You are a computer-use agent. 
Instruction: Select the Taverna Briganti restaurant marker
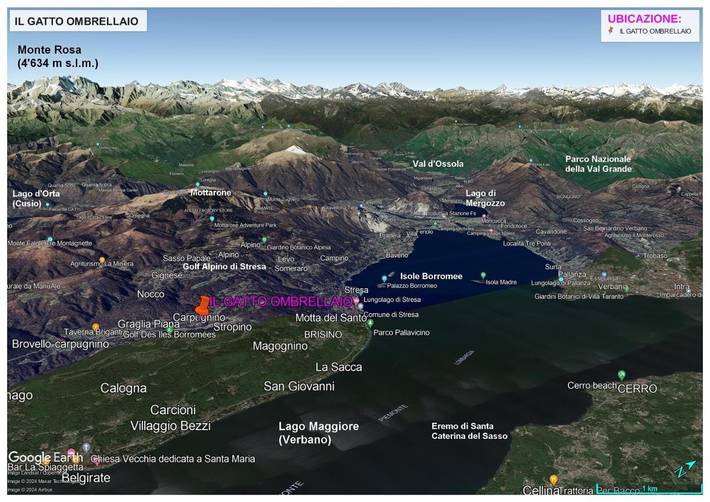tap(95, 326)
